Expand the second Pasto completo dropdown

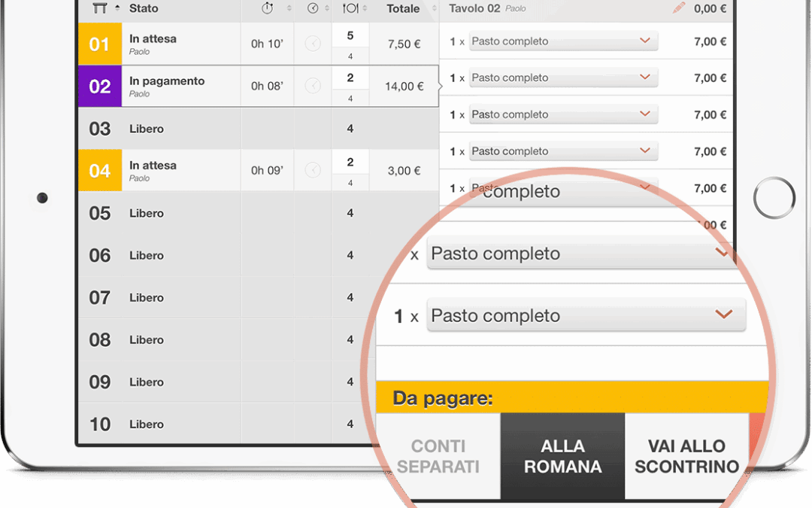click(563, 78)
